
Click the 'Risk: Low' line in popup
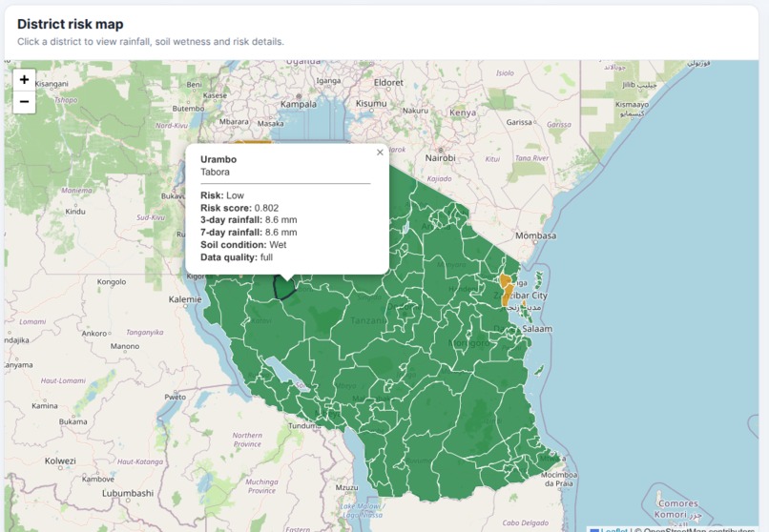[x=222, y=195]
